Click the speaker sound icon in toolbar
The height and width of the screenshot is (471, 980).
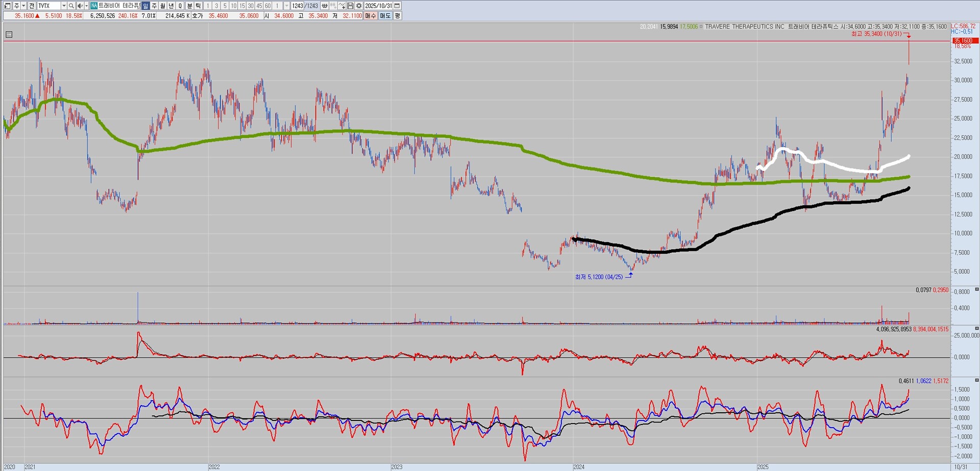click(80, 6)
